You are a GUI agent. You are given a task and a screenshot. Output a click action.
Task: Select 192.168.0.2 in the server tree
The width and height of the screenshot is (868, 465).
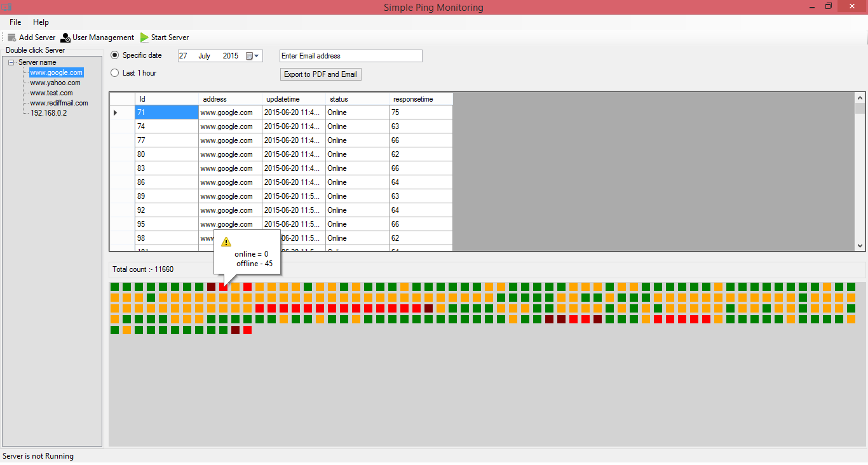[49, 113]
